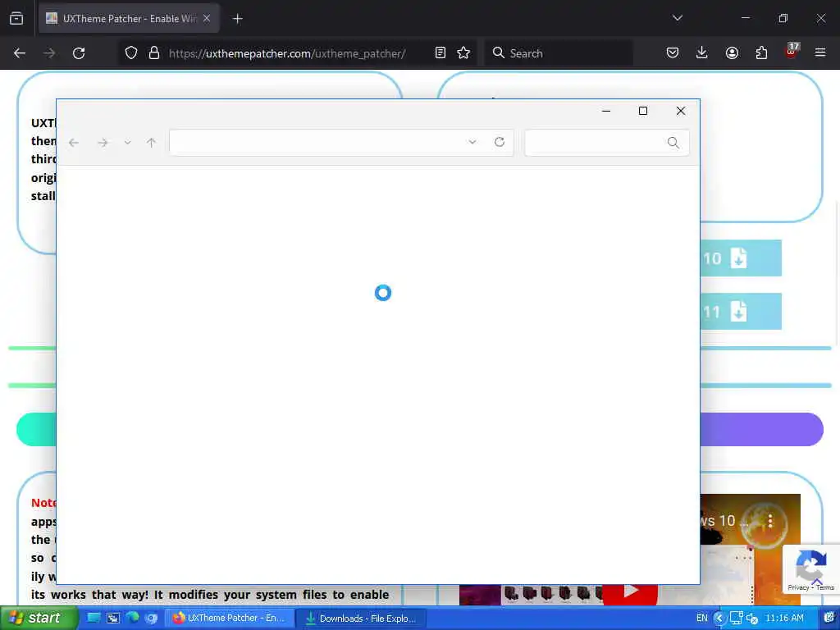Switch to UXTheme Patcher taskbar button
840x630 pixels.
230,619
